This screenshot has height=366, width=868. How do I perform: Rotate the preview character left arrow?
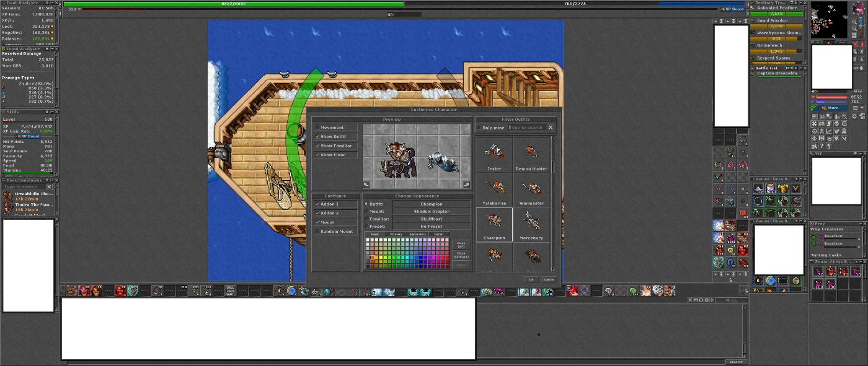click(366, 185)
